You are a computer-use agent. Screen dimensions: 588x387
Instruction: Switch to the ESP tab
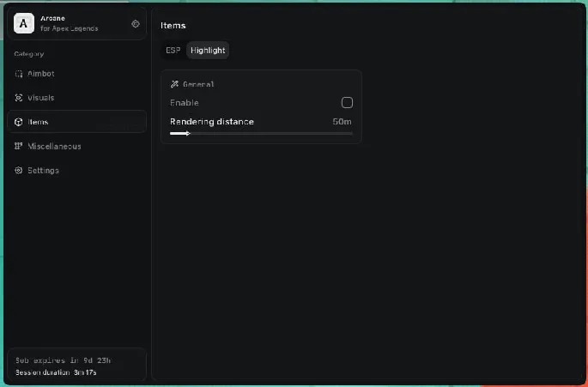point(173,51)
